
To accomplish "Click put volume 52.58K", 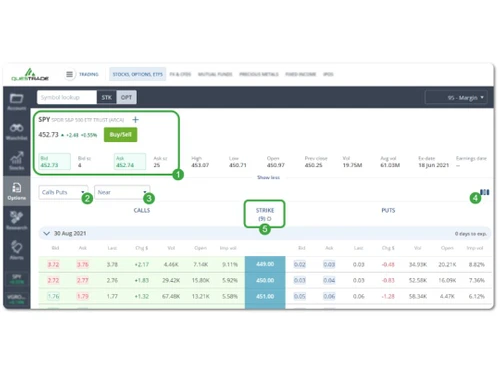I will pyautogui.click(x=418, y=281).
